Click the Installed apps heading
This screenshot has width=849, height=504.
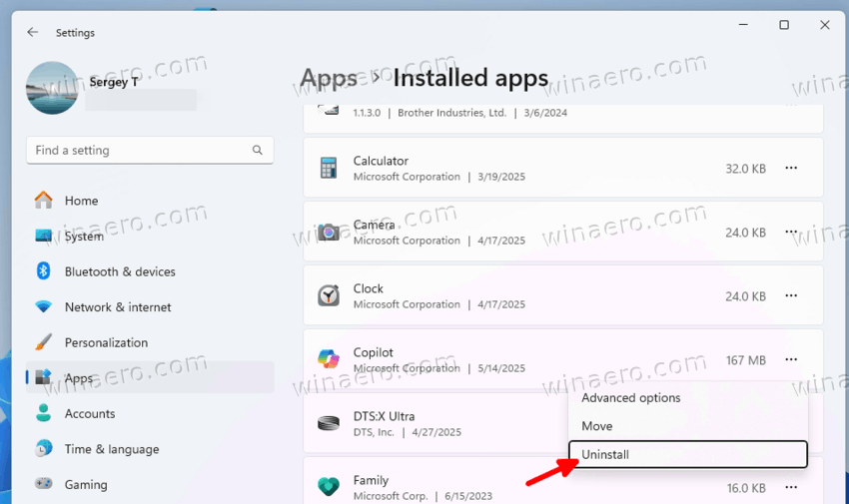pyautogui.click(x=470, y=79)
